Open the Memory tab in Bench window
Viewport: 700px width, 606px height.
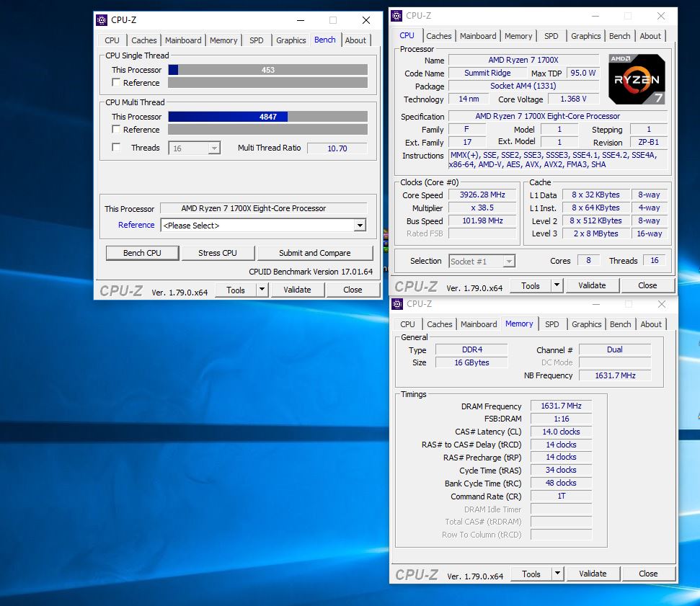coord(223,40)
